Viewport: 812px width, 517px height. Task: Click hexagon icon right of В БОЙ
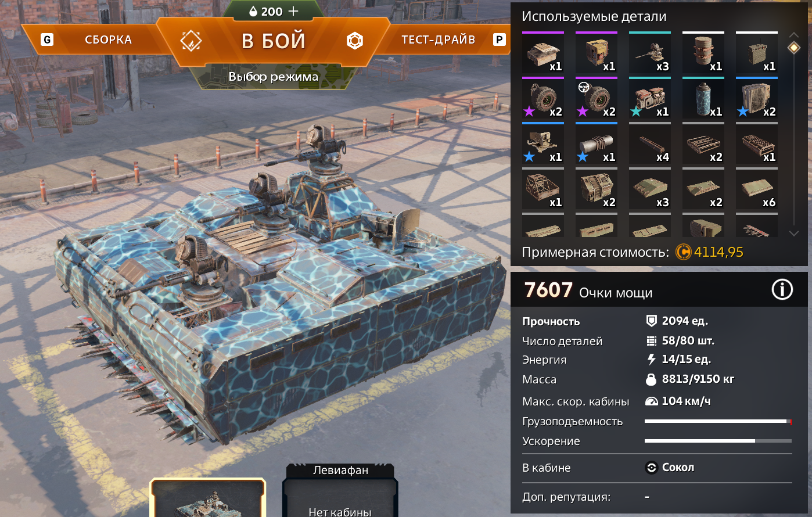355,41
